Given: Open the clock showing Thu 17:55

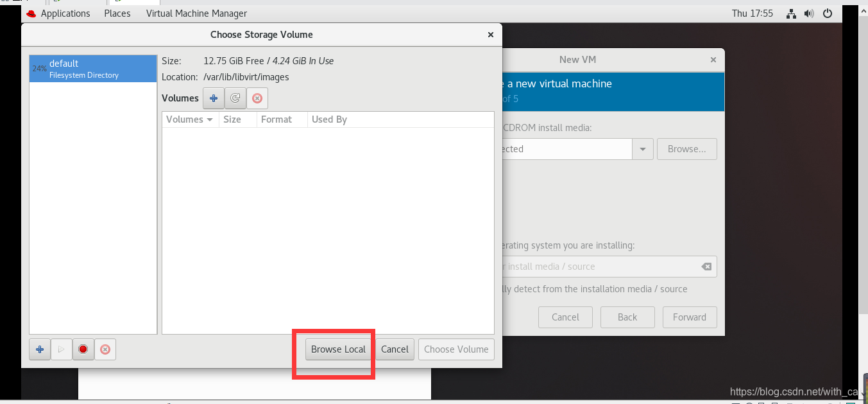Looking at the screenshot, I should pyautogui.click(x=753, y=13).
